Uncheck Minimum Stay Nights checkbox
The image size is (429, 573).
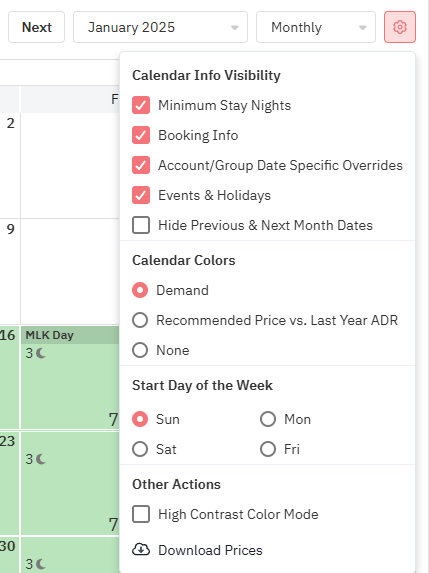(141, 105)
